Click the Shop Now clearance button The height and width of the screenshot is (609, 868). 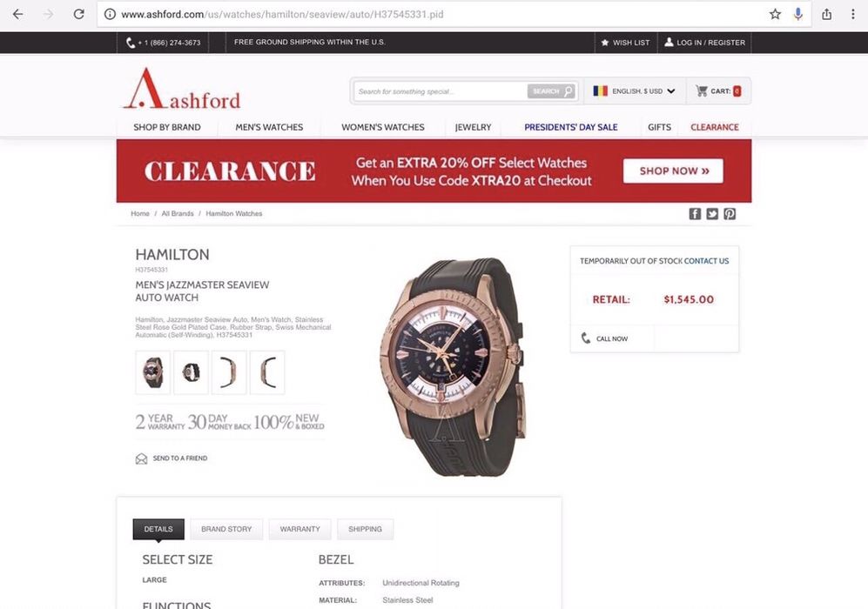click(x=673, y=171)
